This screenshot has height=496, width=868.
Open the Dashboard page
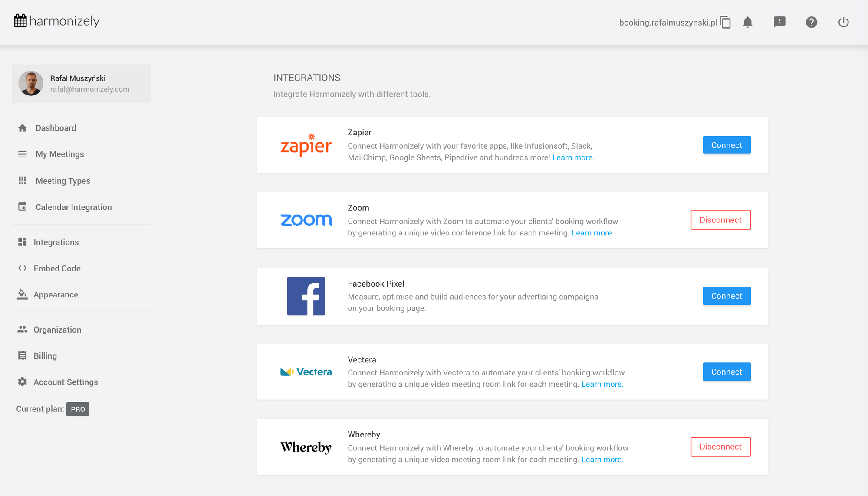coord(56,128)
